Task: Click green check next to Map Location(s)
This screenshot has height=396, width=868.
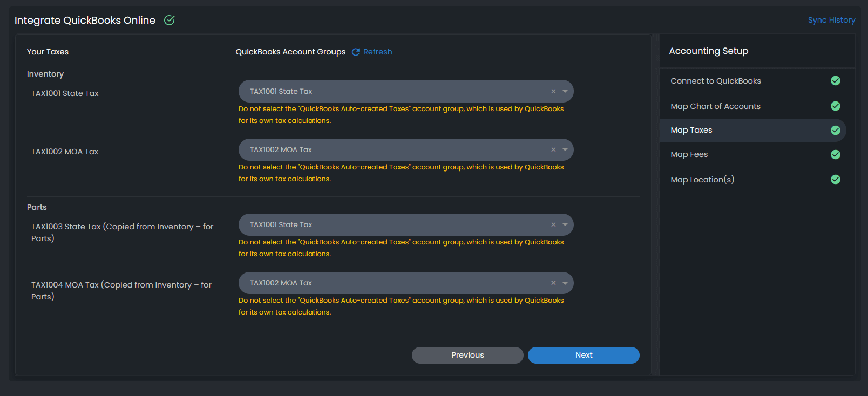Action: pyautogui.click(x=836, y=179)
